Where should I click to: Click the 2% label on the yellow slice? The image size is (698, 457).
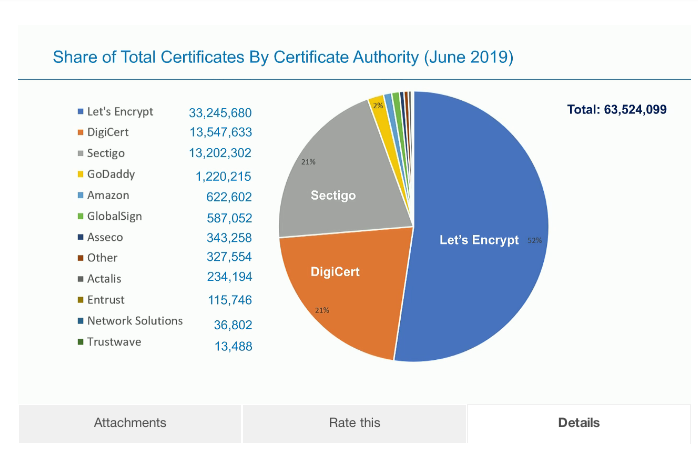378,105
